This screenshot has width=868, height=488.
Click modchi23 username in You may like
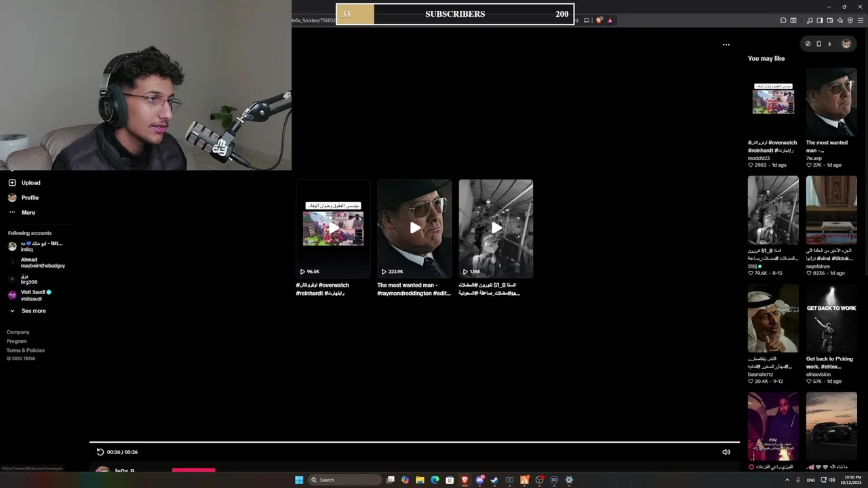759,158
